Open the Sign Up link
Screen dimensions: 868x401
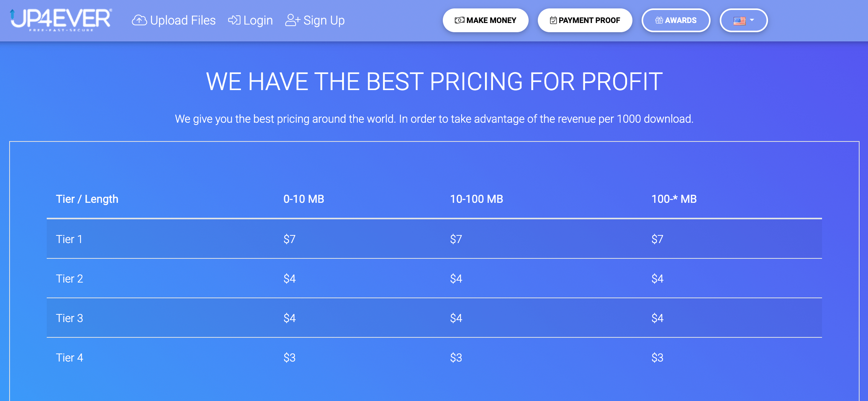click(324, 20)
